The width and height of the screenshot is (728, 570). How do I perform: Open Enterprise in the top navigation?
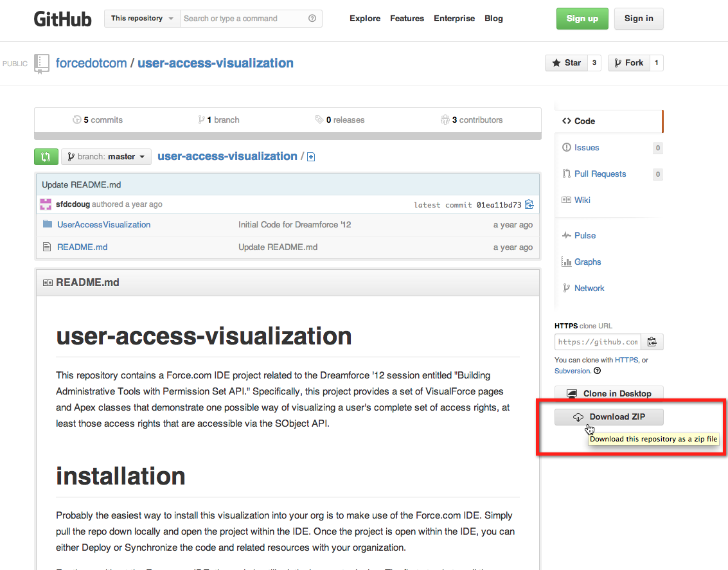pos(454,19)
